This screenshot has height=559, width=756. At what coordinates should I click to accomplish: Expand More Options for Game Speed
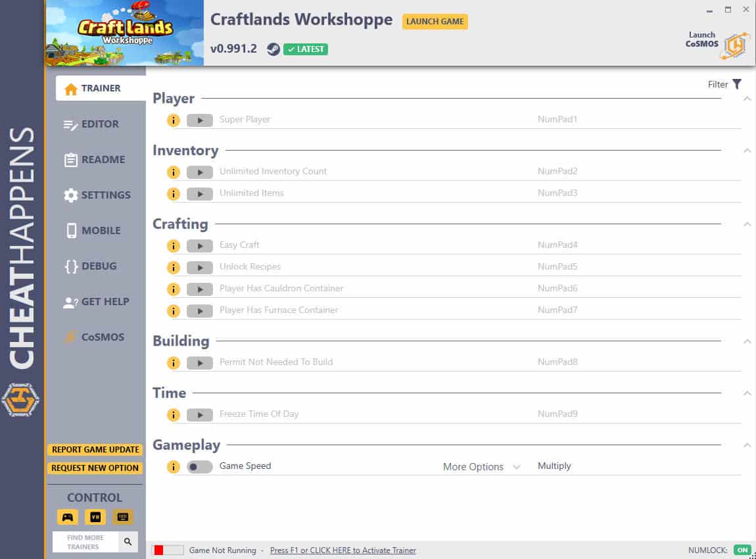point(482,467)
